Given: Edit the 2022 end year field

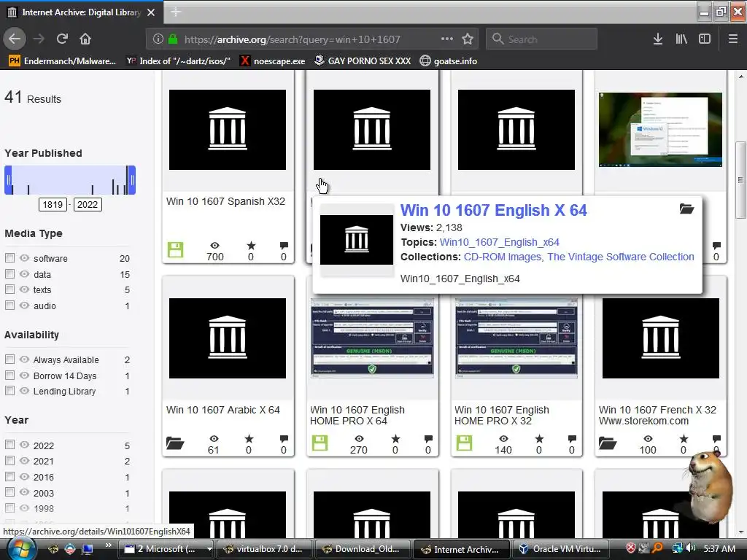Looking at the screenshot, I should pyautogui.click(x=88, y=205).
